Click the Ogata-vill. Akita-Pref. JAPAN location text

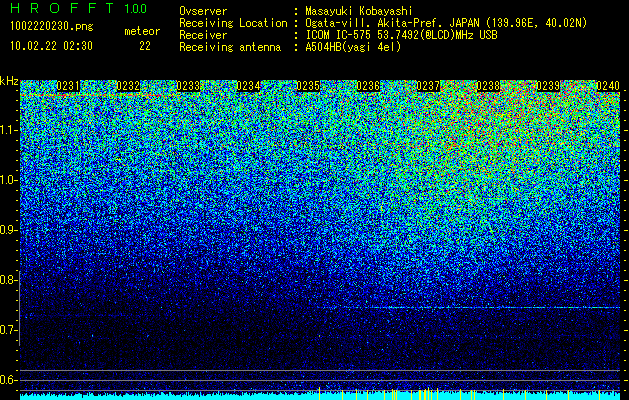coord(446,23)
